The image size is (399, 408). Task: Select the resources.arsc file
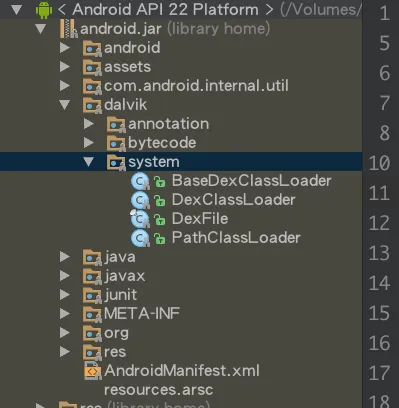click(x=158, y=390)
